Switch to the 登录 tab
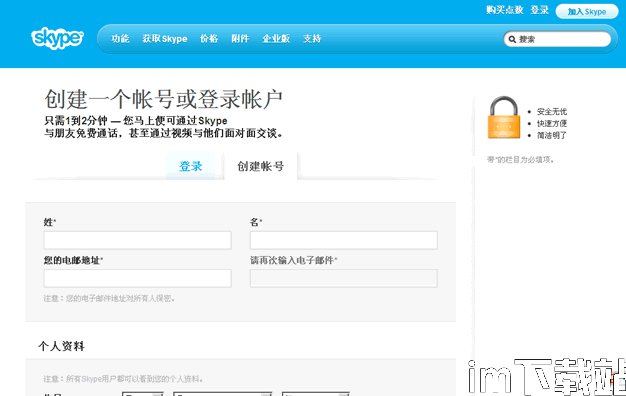The width and height of the screenshot is (626, 396). click(x=190, y=166)
